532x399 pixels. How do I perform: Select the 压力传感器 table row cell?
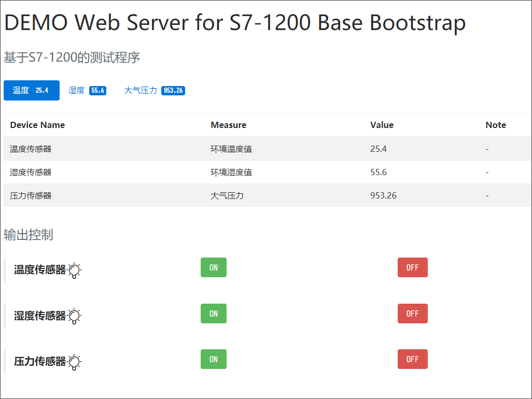(31, 195)
